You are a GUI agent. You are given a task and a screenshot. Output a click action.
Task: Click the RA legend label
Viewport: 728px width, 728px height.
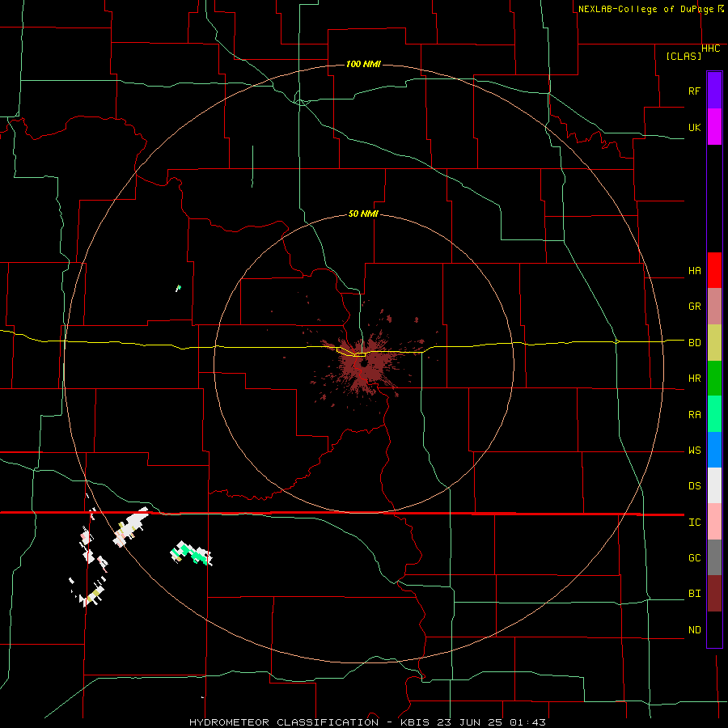pos(695,415)
